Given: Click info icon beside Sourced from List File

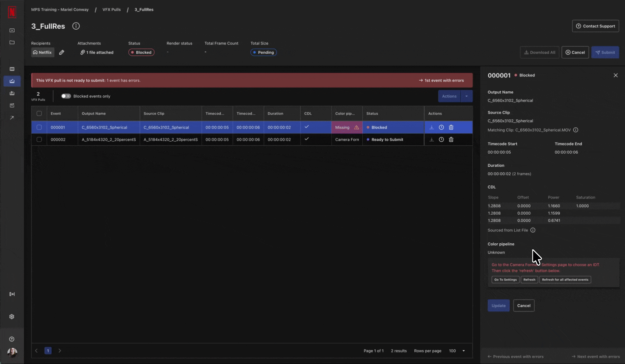Looking at the screenshot, I should coord(533,230).
